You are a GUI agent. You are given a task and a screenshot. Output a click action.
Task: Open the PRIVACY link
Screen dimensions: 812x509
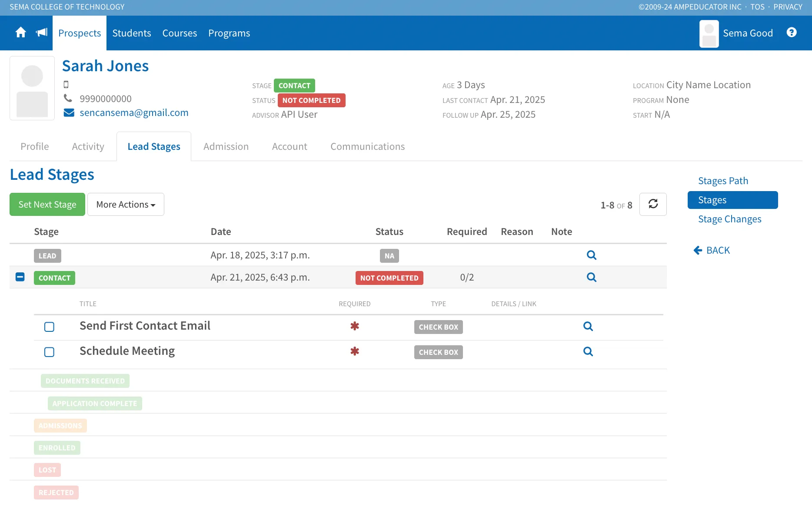click(788, 7)
